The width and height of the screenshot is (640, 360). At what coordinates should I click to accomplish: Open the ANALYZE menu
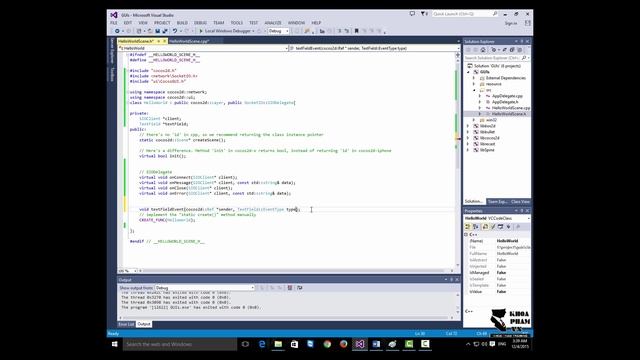[273, 23]
